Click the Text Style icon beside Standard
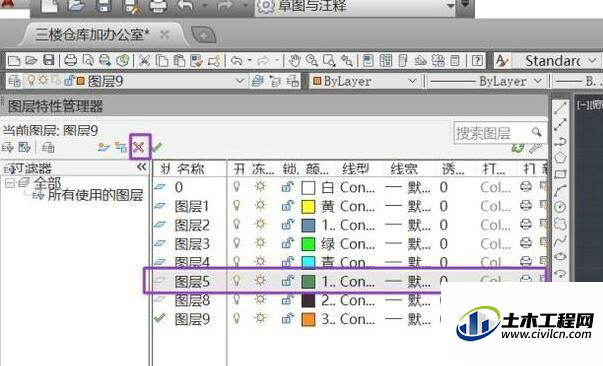The height and width of the screenshot is (366, 603). 502,60
